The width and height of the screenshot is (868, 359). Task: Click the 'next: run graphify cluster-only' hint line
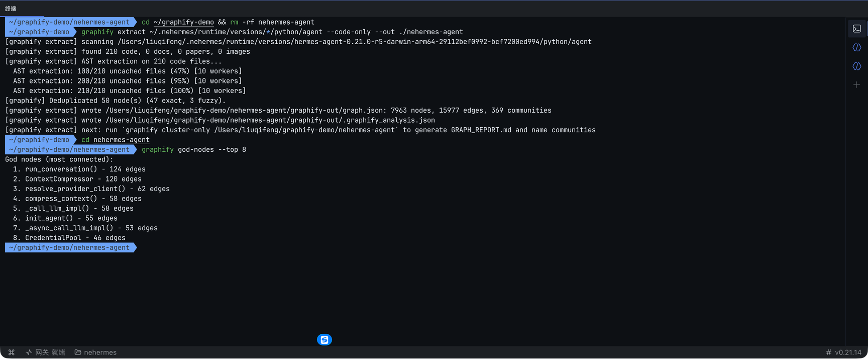coord(300,130)
